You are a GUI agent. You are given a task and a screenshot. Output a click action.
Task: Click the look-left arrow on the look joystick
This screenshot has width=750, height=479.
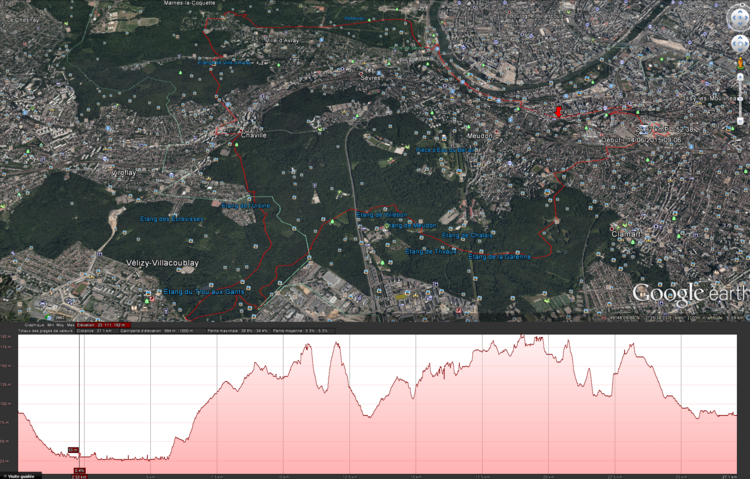[734, 18]
